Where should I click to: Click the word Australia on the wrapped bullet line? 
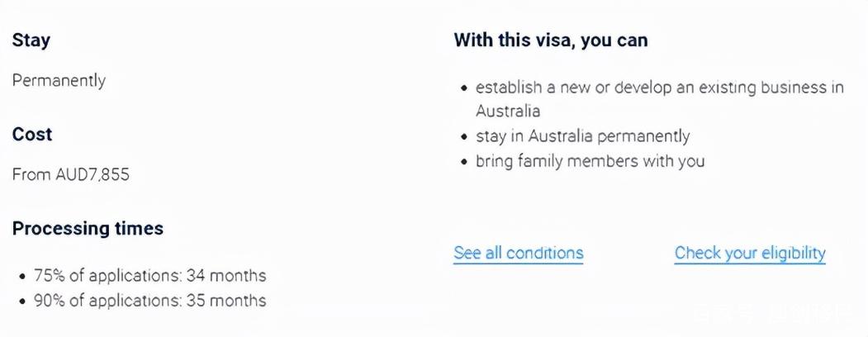click(x=508, y=111)
